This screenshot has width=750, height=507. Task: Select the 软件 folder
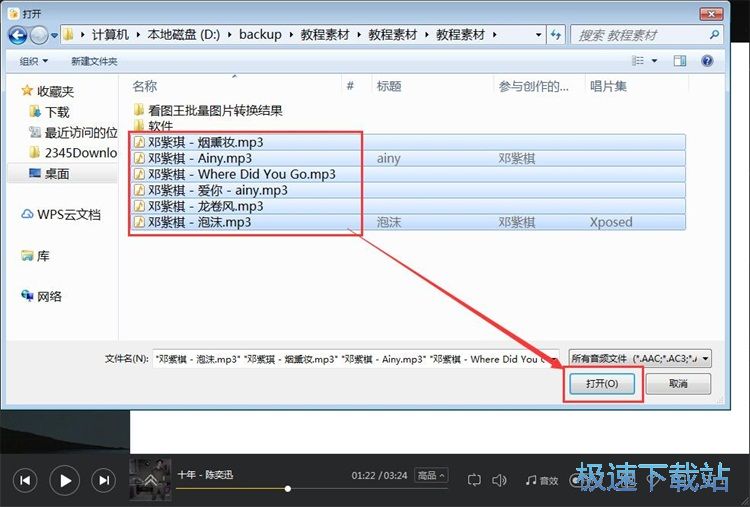point(153,126)
